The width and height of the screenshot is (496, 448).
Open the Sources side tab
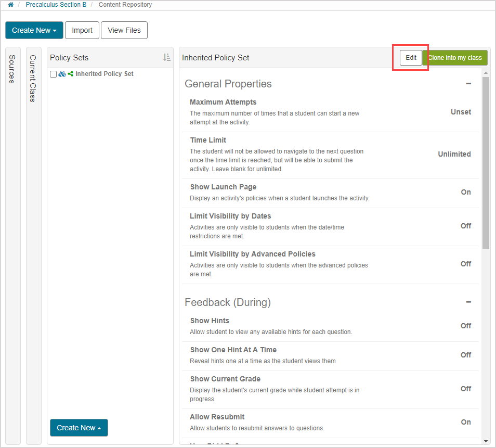[x=12, y=69]
